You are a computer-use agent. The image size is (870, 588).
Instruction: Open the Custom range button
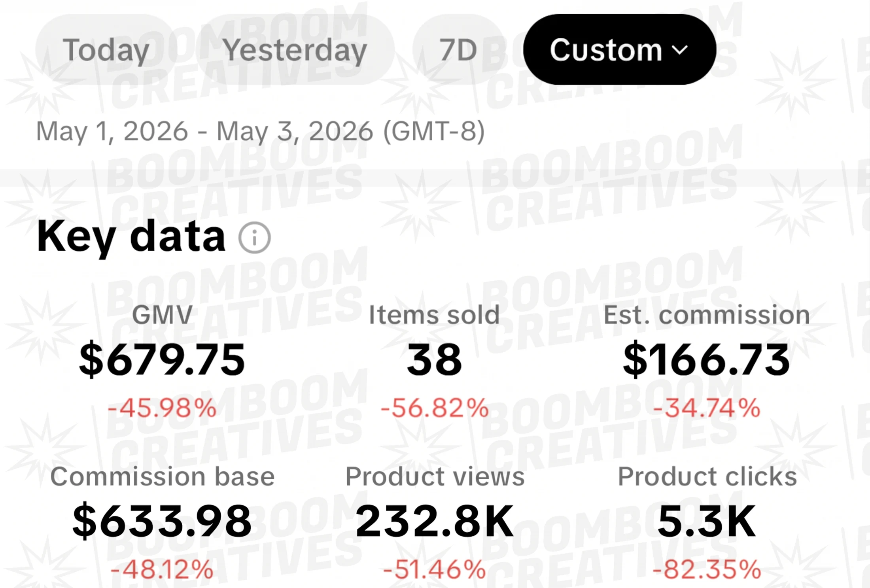(x=620, y=49)
